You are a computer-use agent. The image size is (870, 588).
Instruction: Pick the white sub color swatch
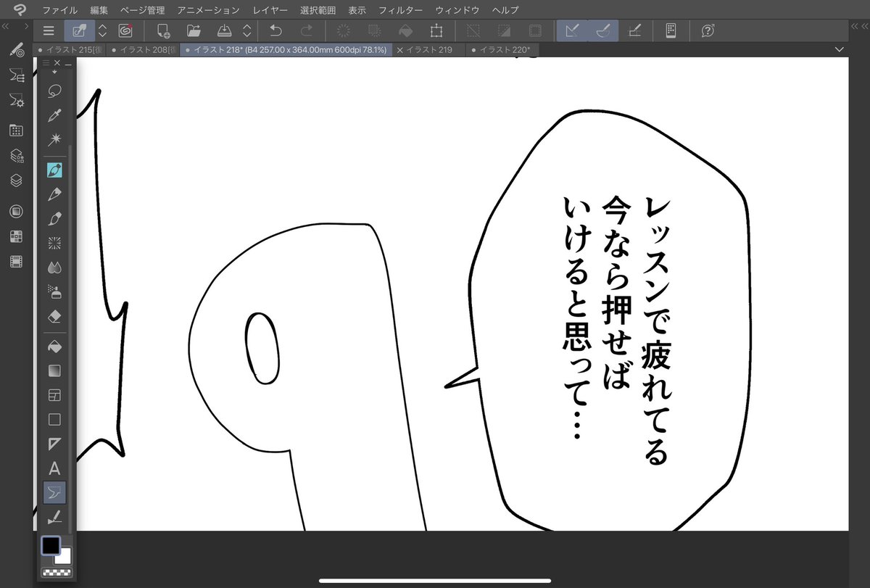click(63, 557)
